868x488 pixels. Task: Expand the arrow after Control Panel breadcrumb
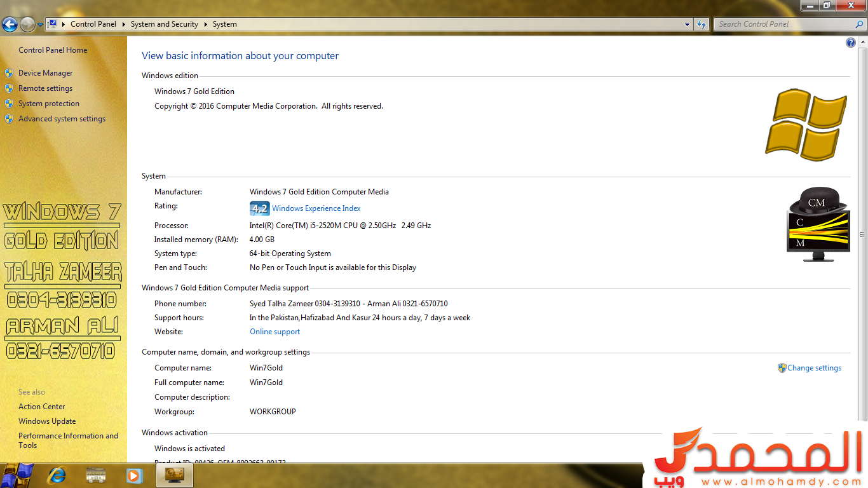[x=123, y=24]
